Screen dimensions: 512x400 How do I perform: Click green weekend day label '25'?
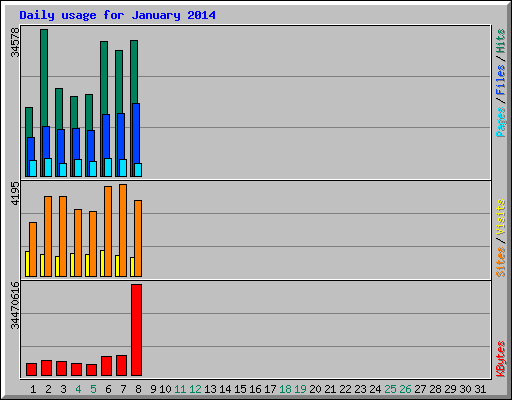pyautogui.click(x=390, y=389)
